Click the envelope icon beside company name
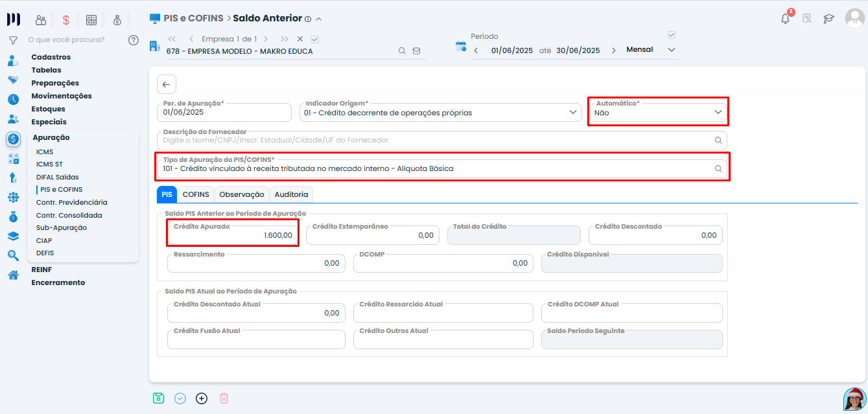Image resolution: width=868 pixels, height=414 pixels. pyautogui.click(x=416, y=51)
